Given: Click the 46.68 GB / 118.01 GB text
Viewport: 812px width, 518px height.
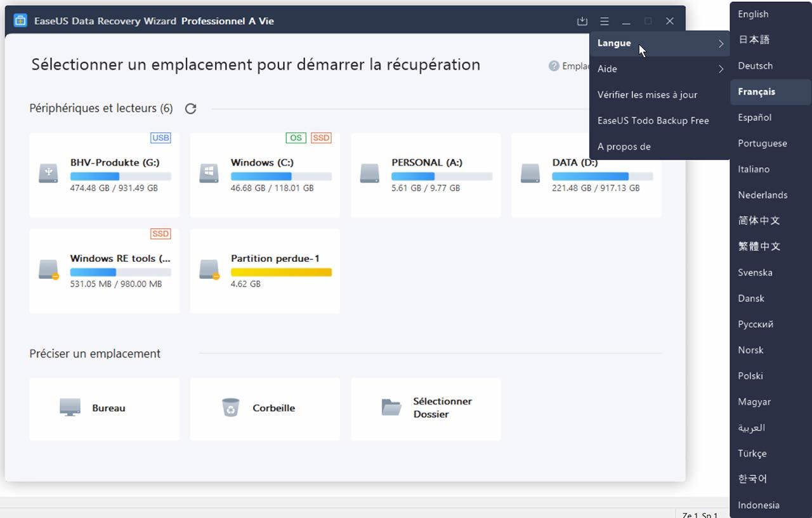Looking at the screenshot, I should 272,188.
